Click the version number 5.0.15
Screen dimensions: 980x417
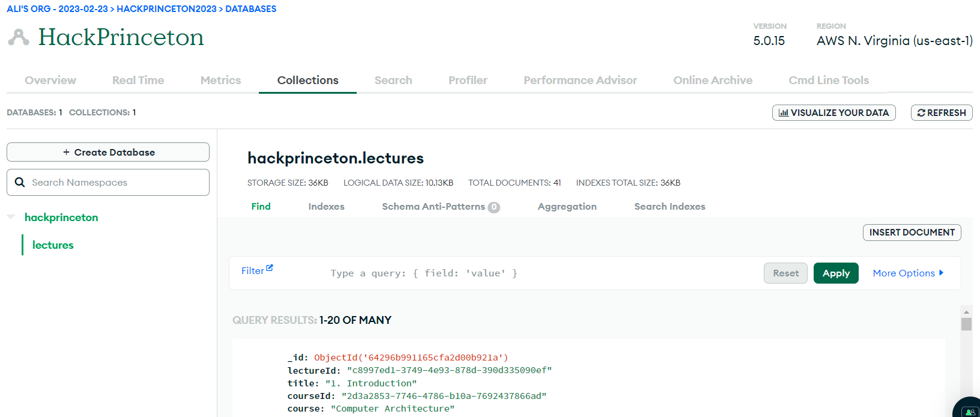click(769, 40)
